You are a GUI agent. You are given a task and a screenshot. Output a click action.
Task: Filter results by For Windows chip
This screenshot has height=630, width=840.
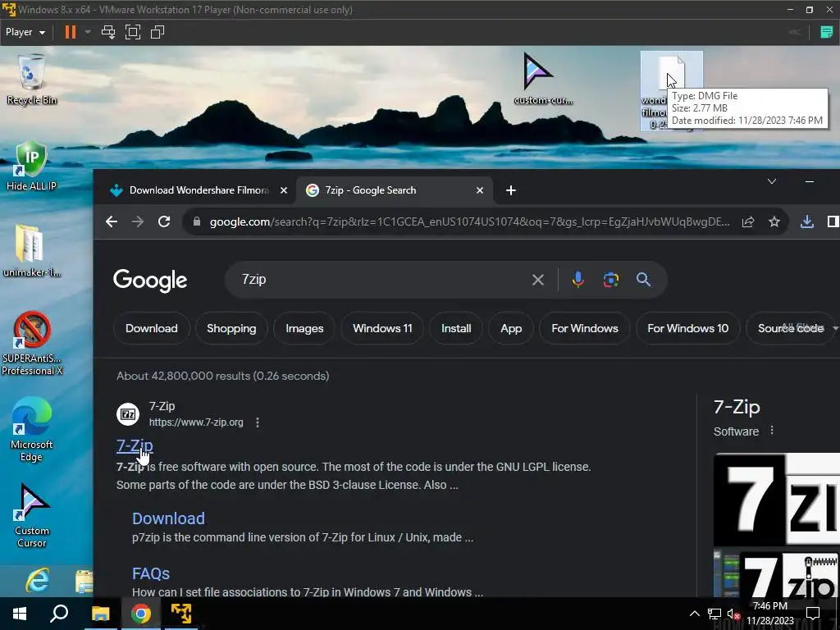[585, 328]
